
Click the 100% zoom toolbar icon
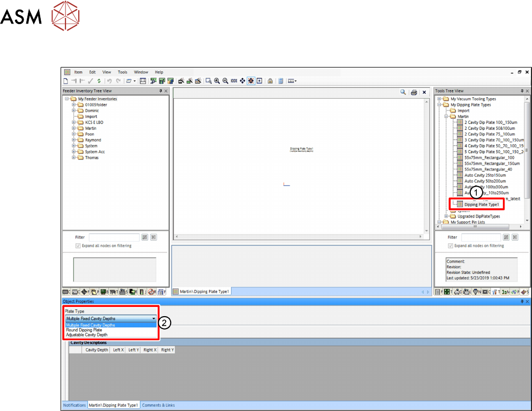click(234, 81)
